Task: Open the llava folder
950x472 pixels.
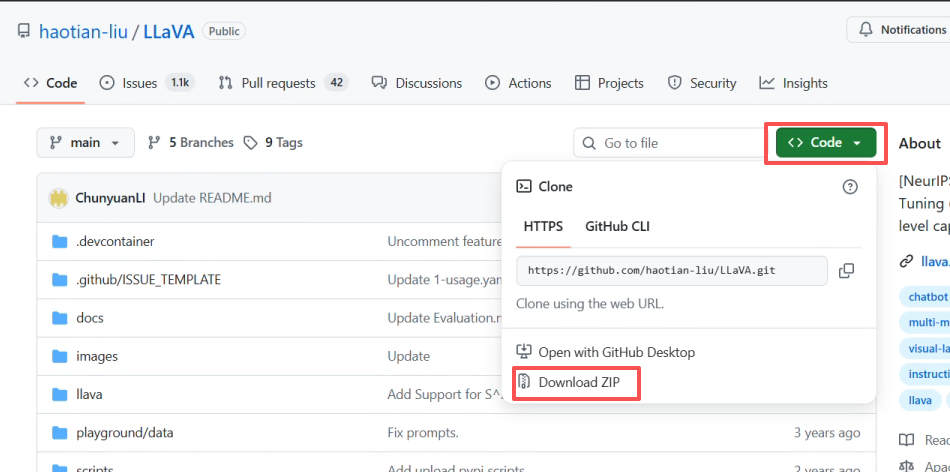Action: (x=89, y=394)
